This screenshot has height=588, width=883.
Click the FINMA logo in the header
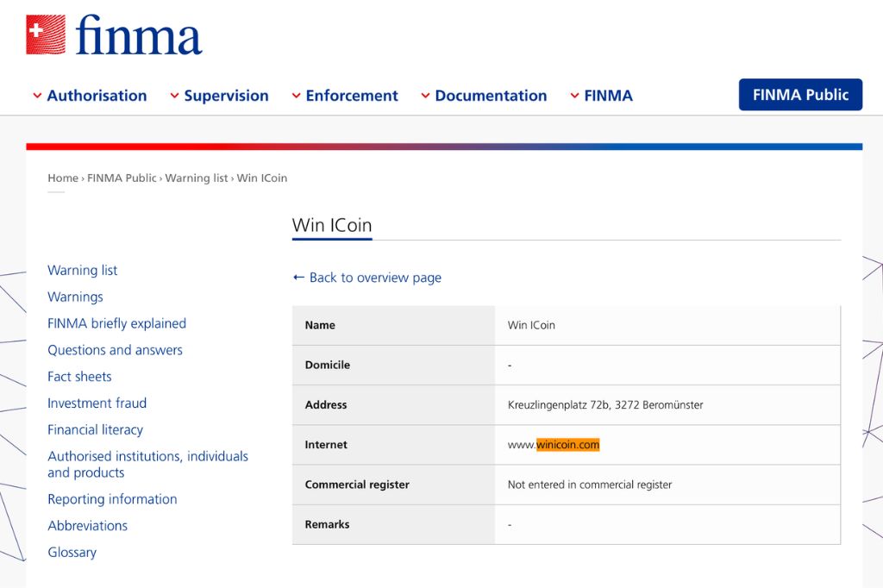(x=114, y=35)
